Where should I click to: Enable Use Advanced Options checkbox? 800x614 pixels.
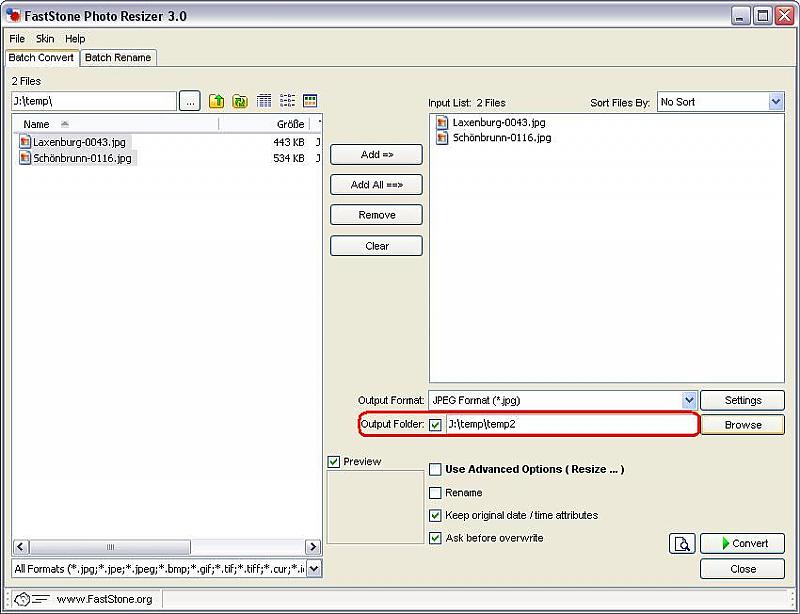tap(435, 469)
